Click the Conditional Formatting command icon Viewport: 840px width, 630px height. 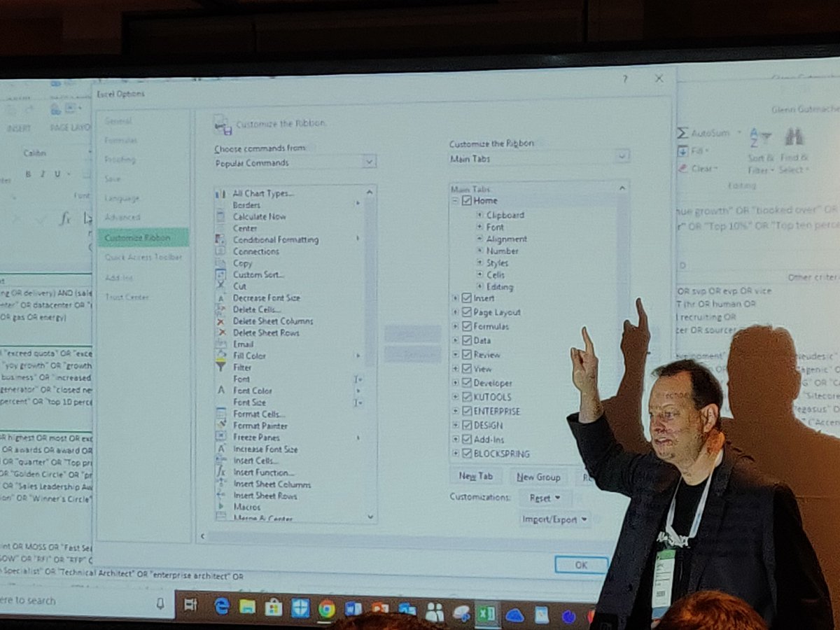tap(221, 239)
